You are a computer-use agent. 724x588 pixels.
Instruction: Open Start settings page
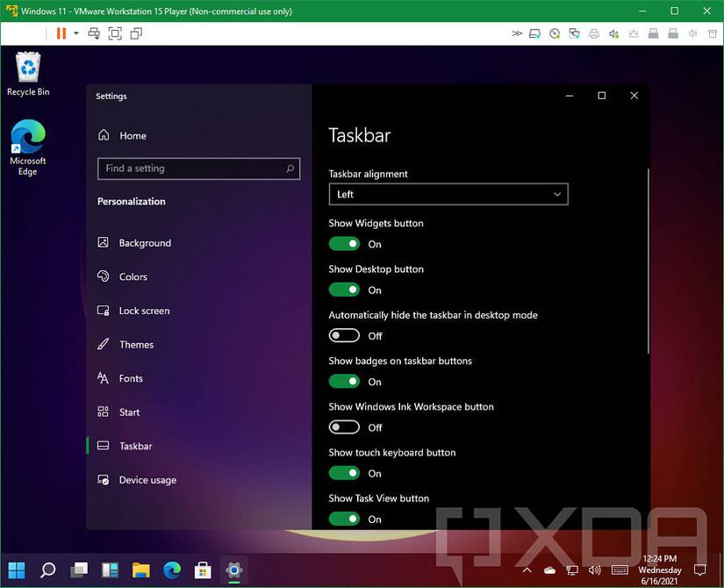point(118,412)
